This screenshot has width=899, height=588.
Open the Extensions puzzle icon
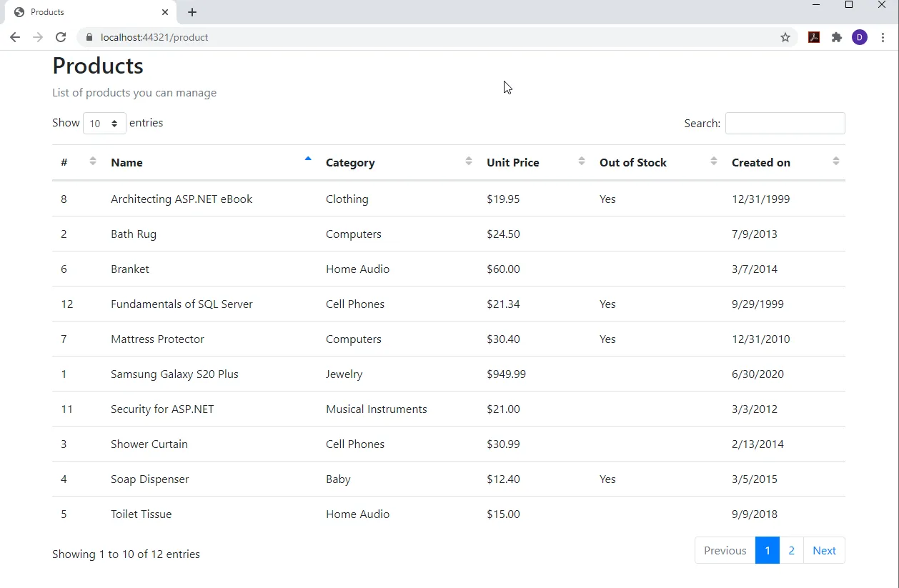tap(837, 37)
